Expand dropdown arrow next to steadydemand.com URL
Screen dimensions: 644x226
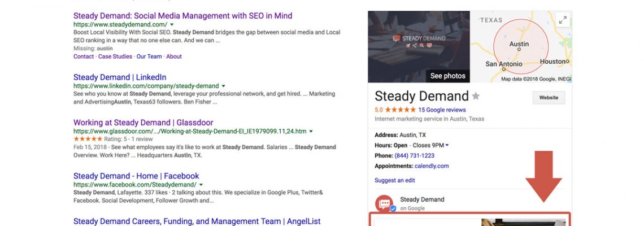(172, 25)
